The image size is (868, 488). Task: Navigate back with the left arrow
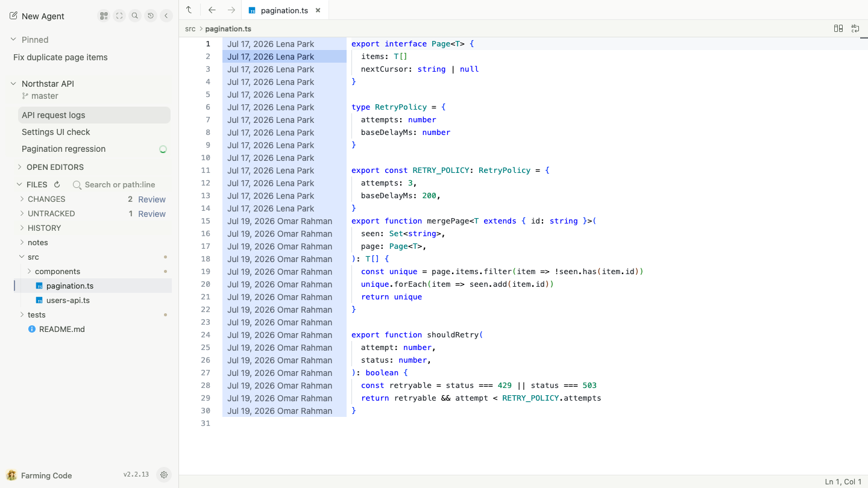[x=212, y=10]
